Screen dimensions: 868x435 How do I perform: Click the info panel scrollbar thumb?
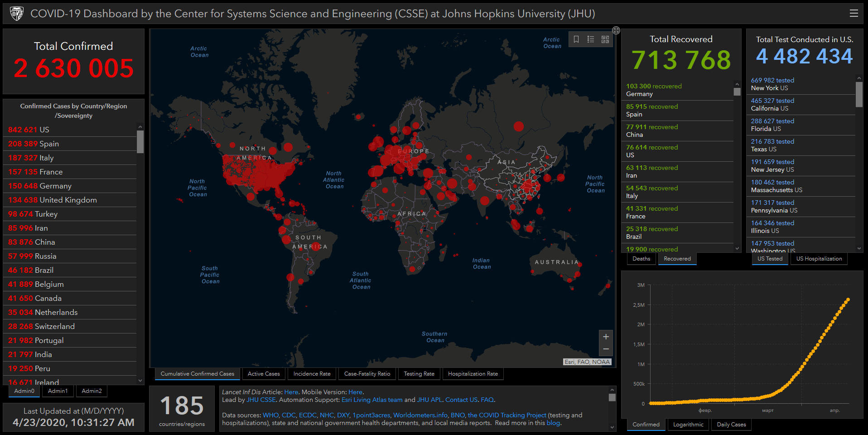pos(612,397)
